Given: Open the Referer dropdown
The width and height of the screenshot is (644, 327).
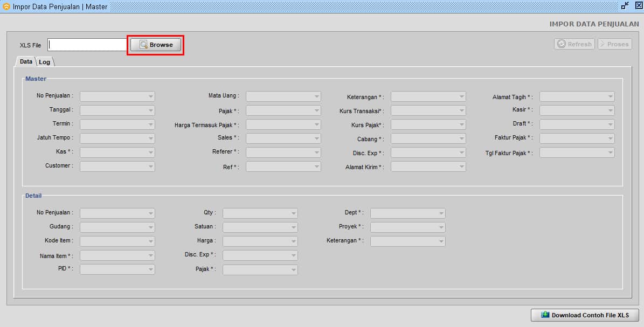Looking at the screenshot, I should pos(283,152).
